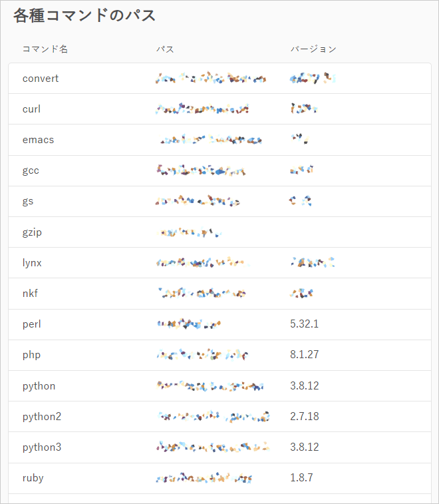Click perl version 5.32.1

305,324
